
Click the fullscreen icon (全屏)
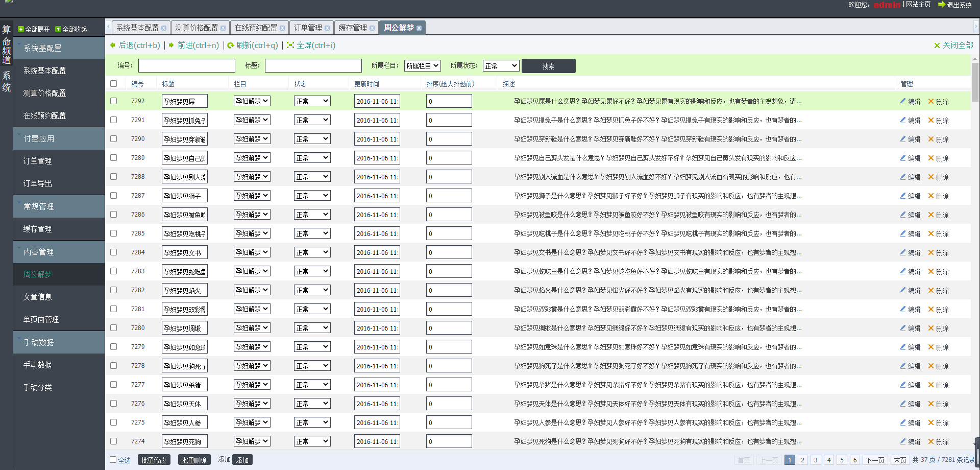tap(290, 45)
